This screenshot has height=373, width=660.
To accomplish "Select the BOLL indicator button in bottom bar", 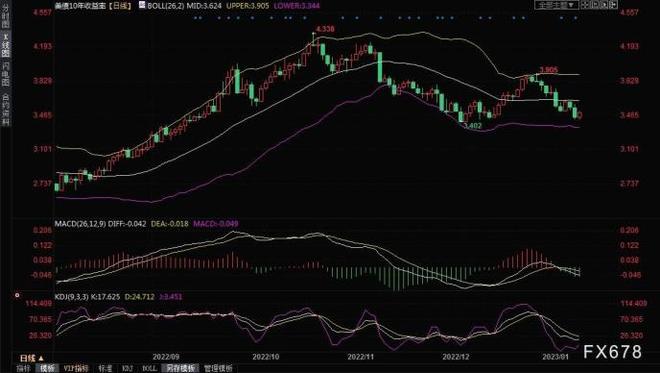I will 149,368.
